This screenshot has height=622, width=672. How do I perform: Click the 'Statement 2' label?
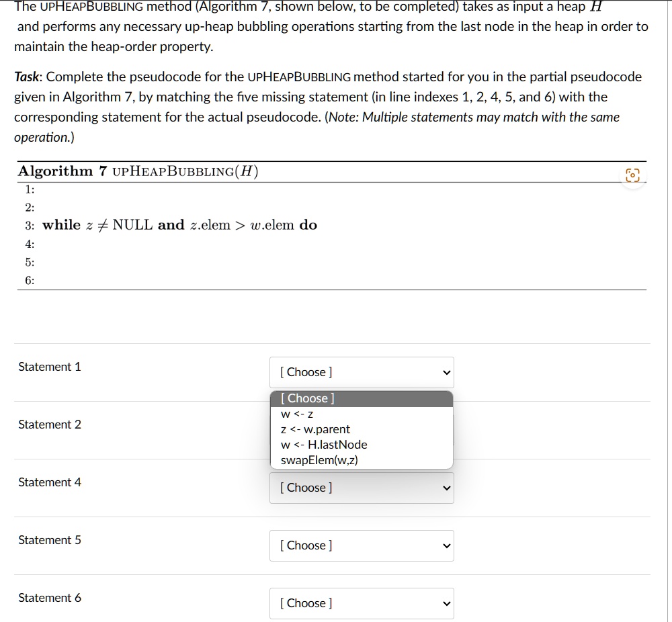(x=50, y=425)
